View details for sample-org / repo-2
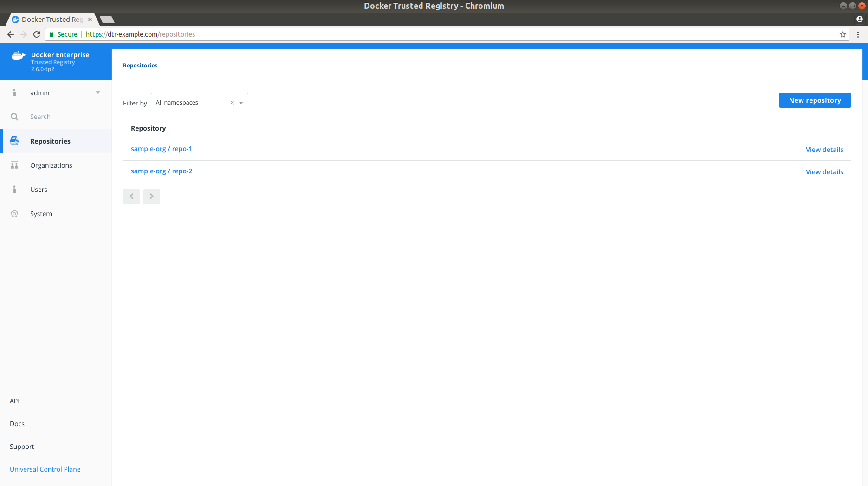The width and height of the screenshot is (868, 486). click(x=824, y=172)
